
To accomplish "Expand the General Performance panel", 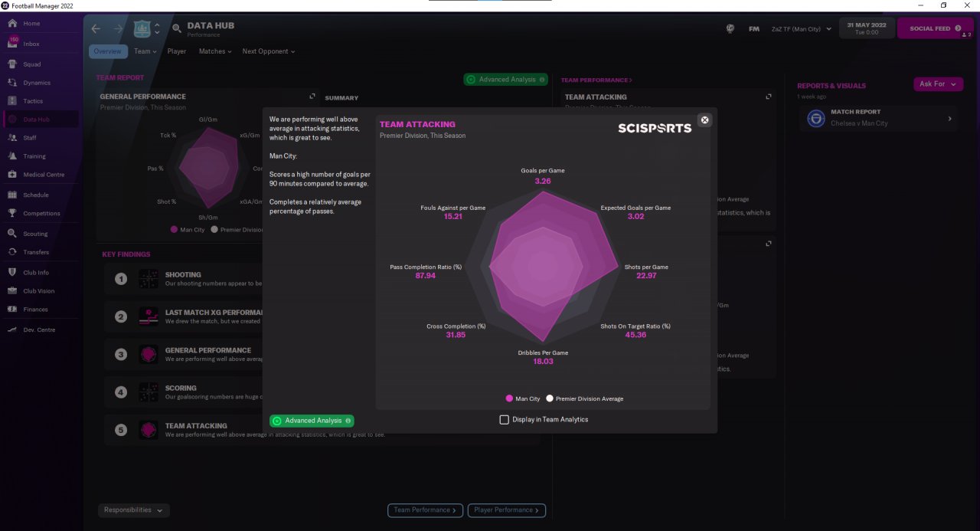I will 312,97.
